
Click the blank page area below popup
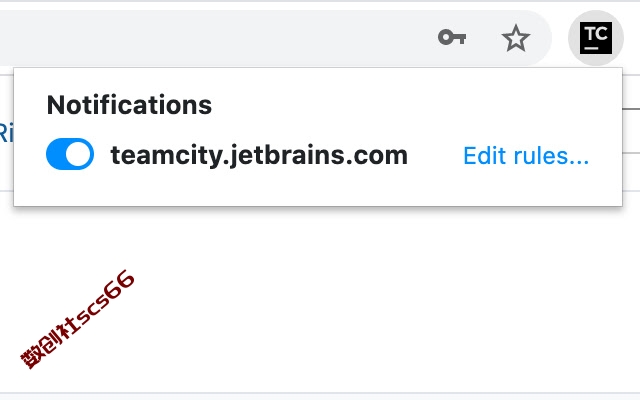click(x=367, y=302)
